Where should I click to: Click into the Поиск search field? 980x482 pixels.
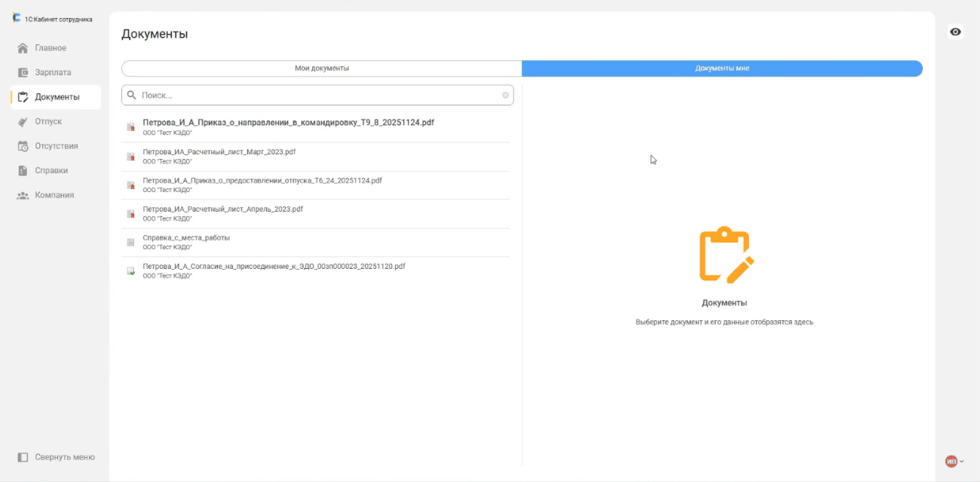click(x=317, y=96)
